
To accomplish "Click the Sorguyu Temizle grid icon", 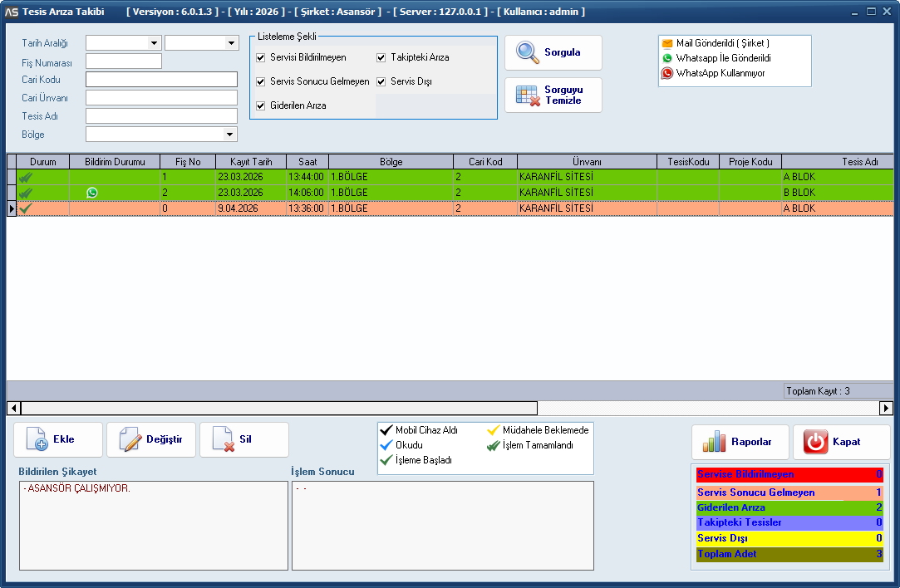I will tap(528, 95).
